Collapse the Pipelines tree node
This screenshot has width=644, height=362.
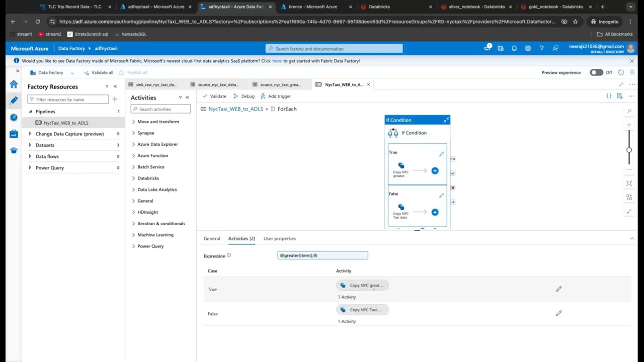[x=30, y=112]
